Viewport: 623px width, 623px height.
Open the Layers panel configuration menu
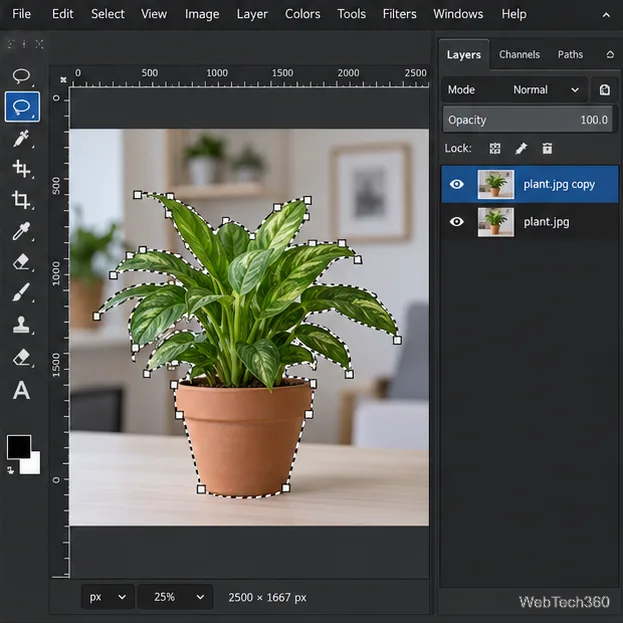tap(610, 54)
